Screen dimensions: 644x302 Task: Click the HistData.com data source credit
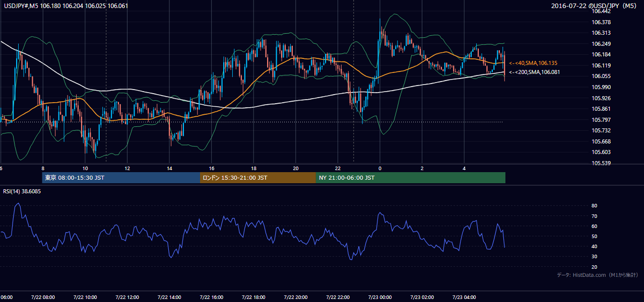coord(597,275)
